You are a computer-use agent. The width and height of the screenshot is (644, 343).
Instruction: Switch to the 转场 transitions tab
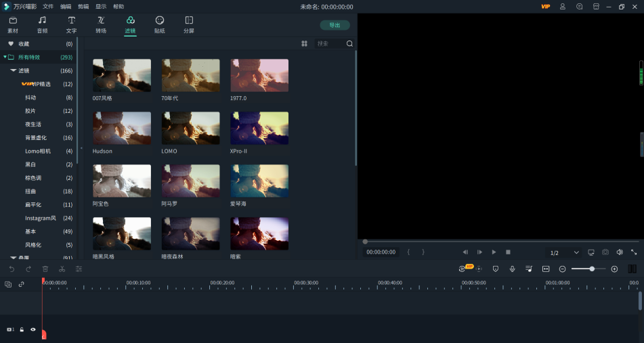click(101, 24)
